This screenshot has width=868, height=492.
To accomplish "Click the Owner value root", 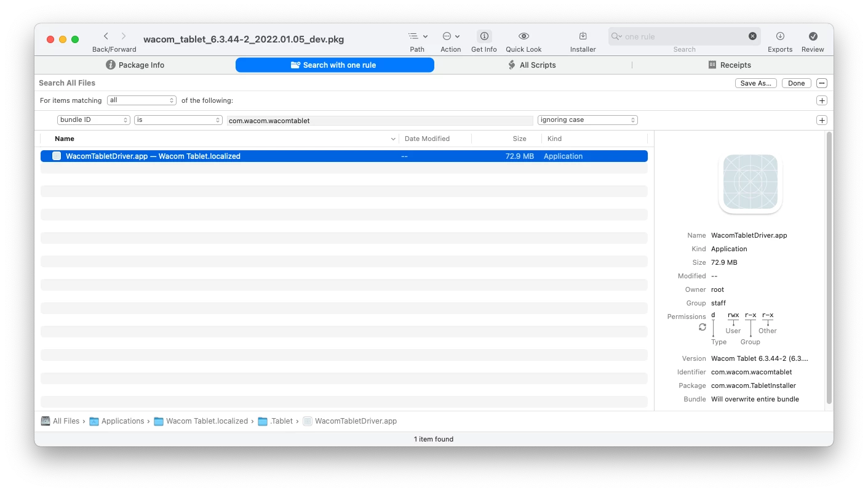I will tap(717, 289).
